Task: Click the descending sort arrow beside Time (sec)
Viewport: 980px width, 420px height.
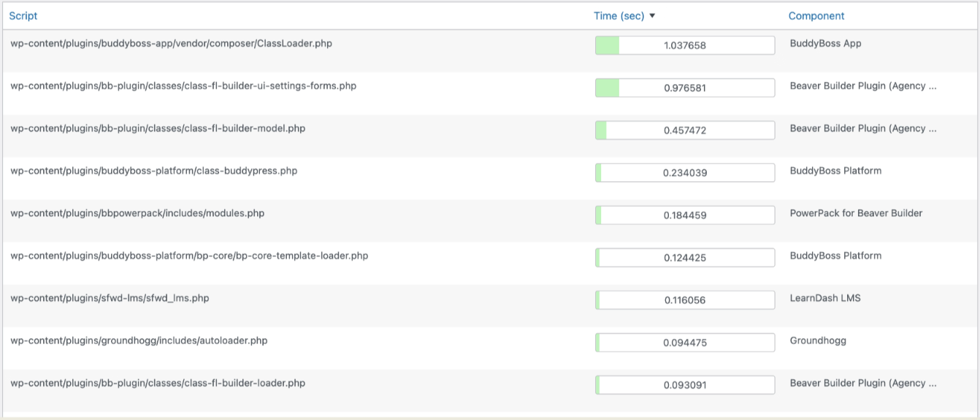Action: [x=652, y=16]
